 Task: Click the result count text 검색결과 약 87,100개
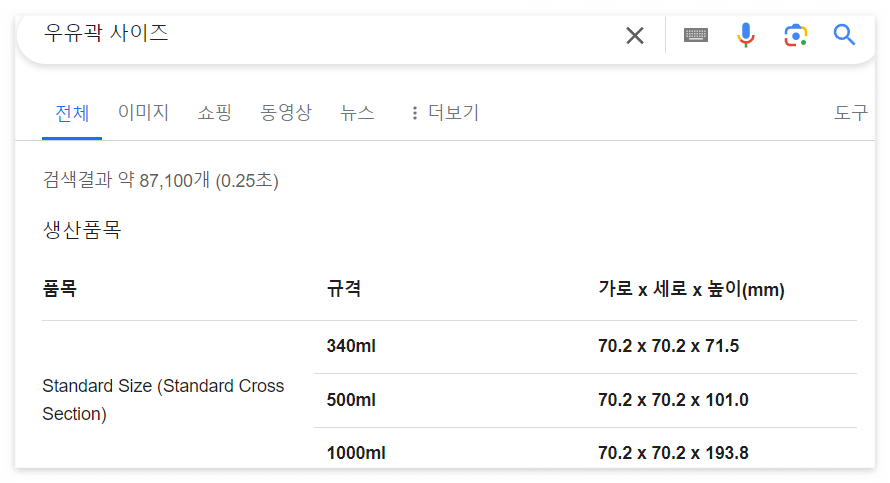pyautogui.click(x=161, y=180)
